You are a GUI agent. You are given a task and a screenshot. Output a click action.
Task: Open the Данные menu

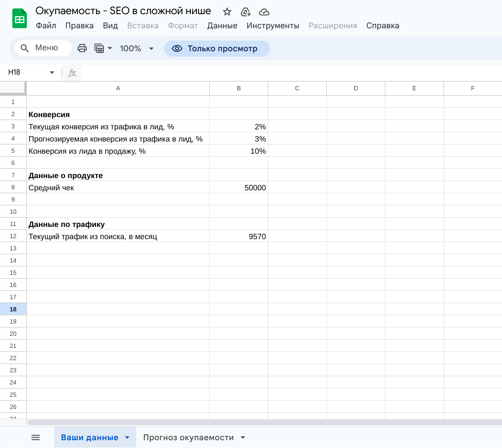222,25
